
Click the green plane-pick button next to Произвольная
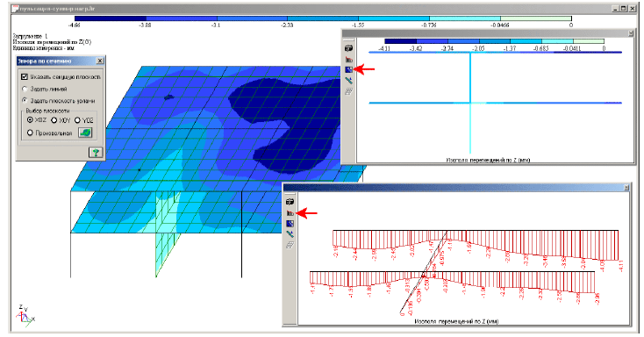pyautogui.click(x=85, y=133)
